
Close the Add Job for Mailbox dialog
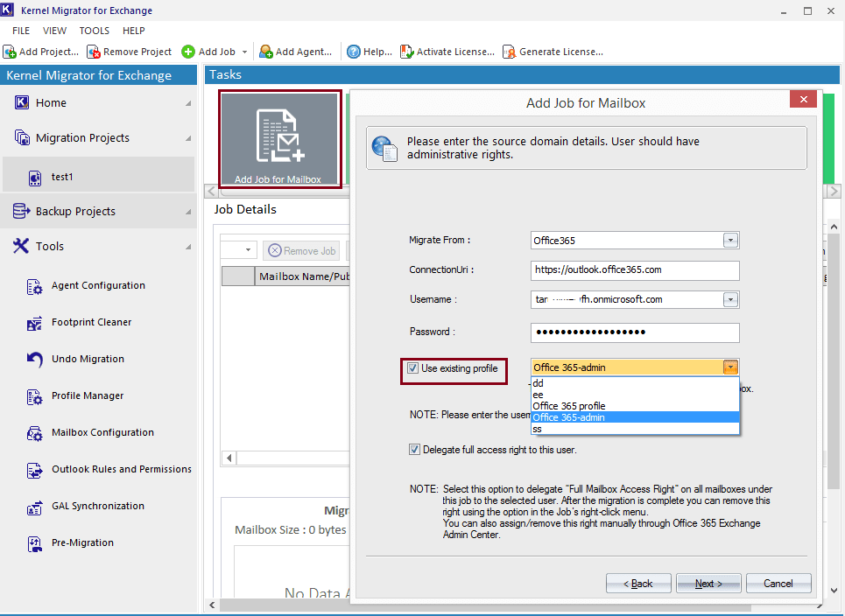[x=803, y=99]
